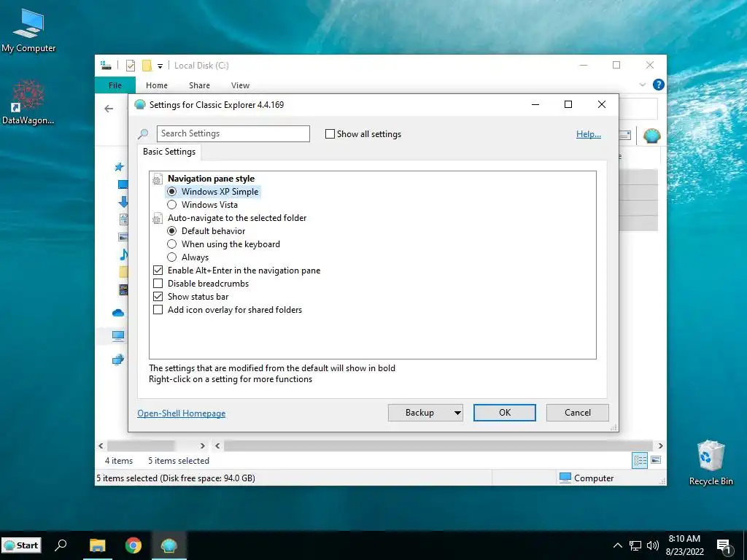Image resolution: width=747 pixels, height=560 pixels.
Task: Toggle Show status bar checkbox
Action: 158,296
